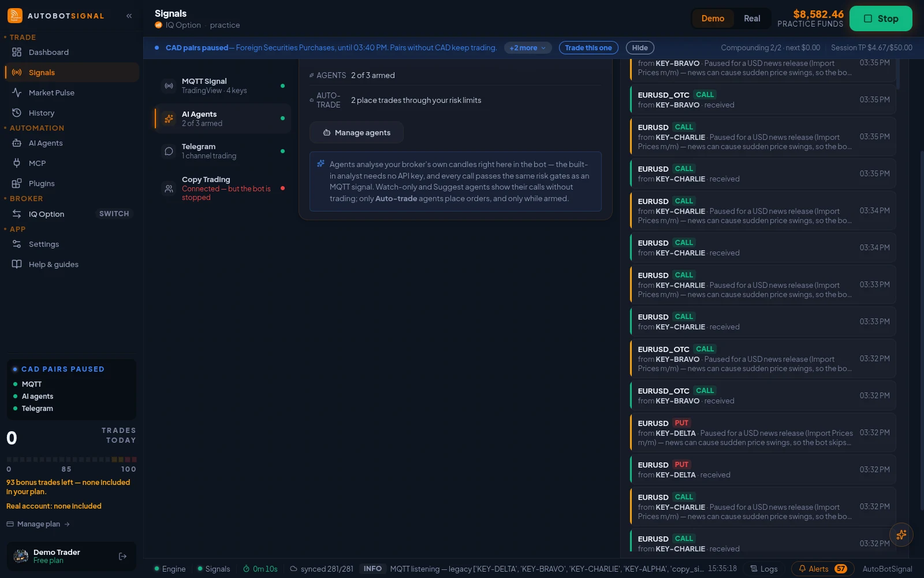Open Market Pulse from sidebar
924x578 pixels.
click(x=72, y=92)
